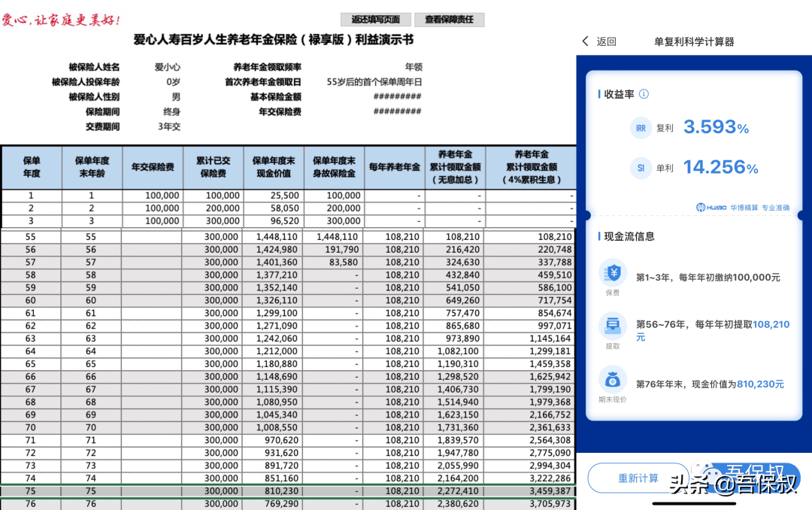Click the 保单年度 column header
The image size is (812, 510).
point(32,168)
